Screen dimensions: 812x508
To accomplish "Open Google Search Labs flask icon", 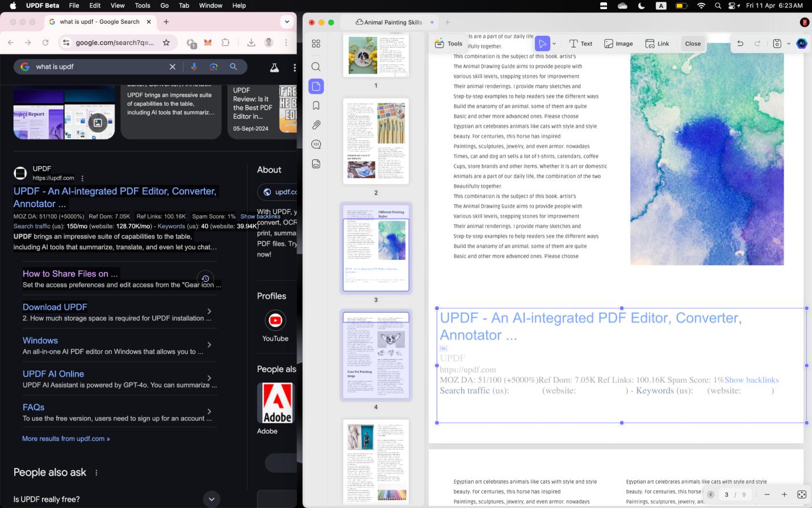I will (274, 68).
